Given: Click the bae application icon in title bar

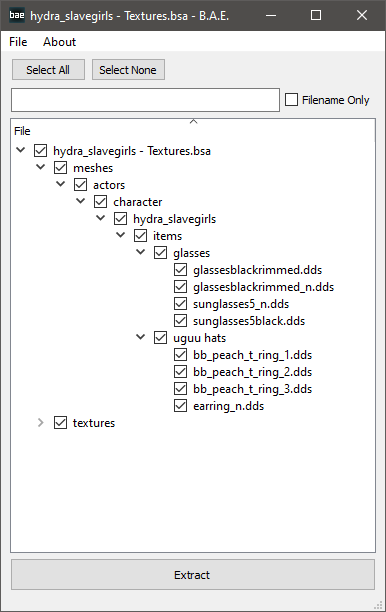Looking at the screenshot, I should pos(17,15).
